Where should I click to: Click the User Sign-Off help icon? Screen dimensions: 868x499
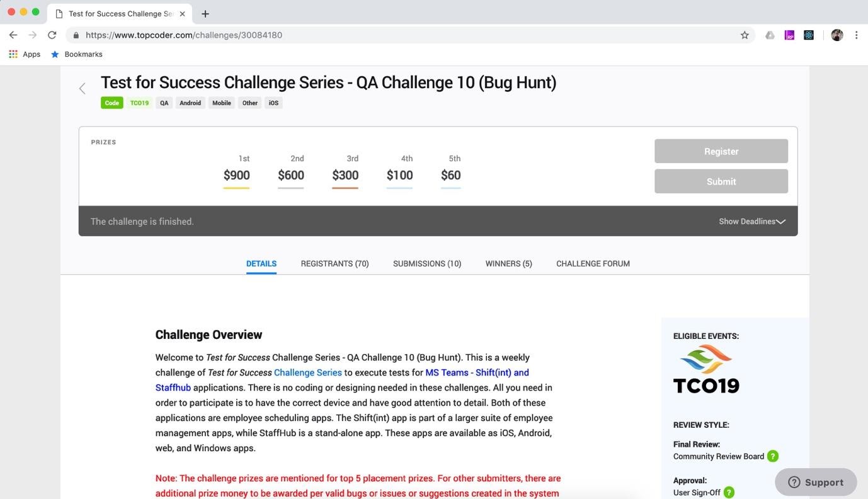729,493
